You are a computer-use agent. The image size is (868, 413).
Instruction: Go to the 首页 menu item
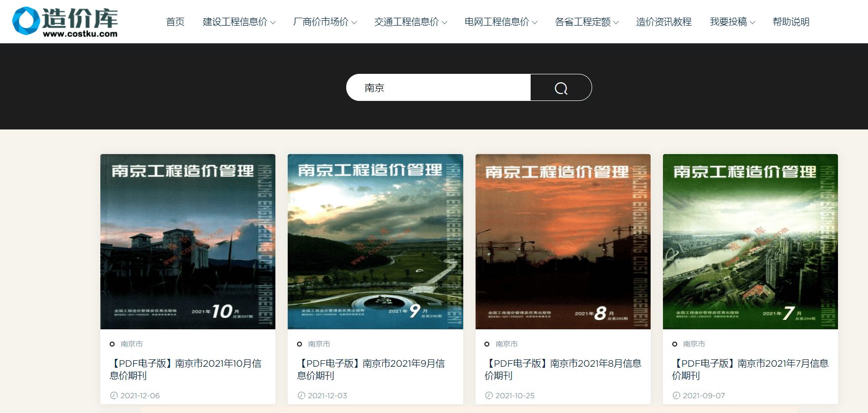tap(175, 22)
